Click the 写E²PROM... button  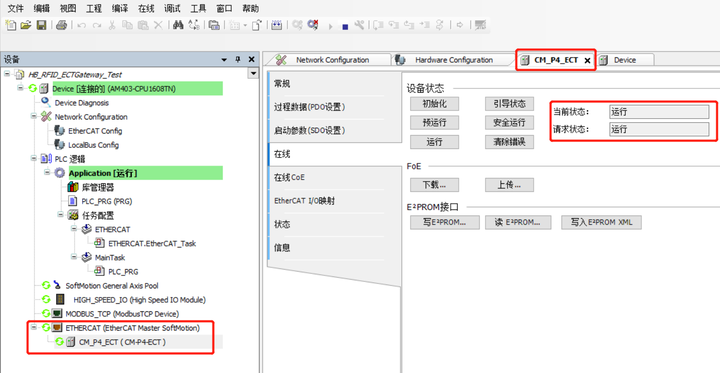[x=444, y=222]
